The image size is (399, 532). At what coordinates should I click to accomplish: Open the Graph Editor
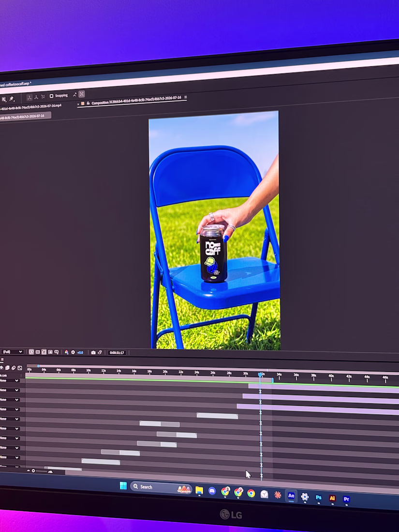point(20,368)
